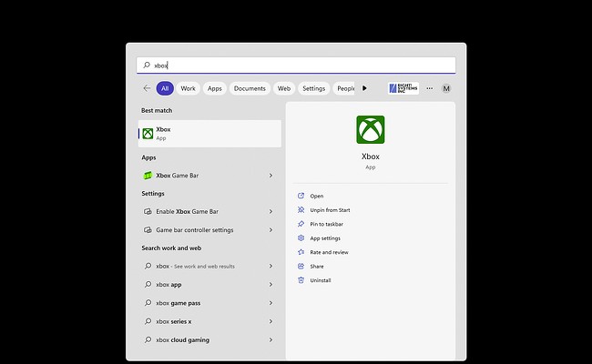
Task: Click the Share action icon
Action: pyautogui.click(x=301, y=266)
